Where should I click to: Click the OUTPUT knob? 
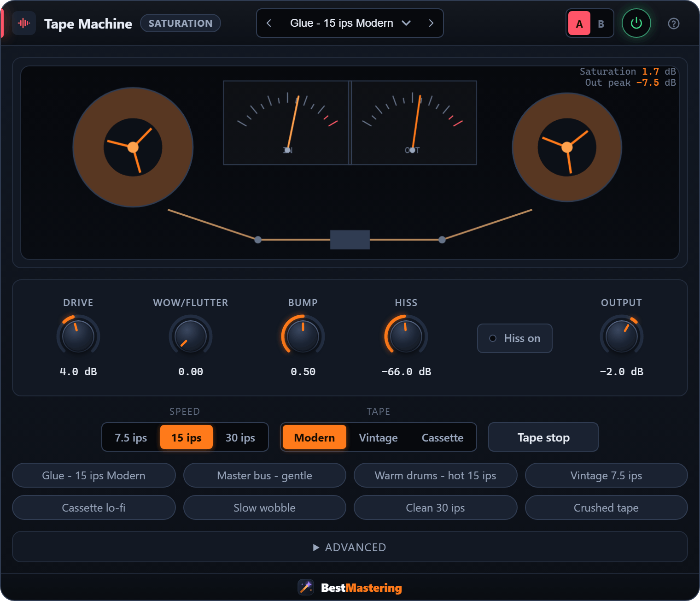[622, 336]
